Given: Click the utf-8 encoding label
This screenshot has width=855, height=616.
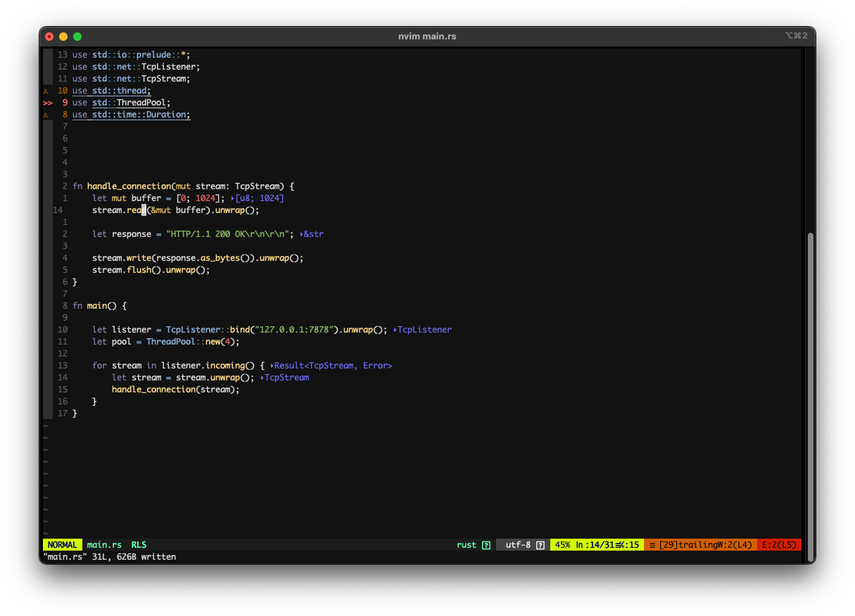Looking at the screenshot, I should 518,545.
